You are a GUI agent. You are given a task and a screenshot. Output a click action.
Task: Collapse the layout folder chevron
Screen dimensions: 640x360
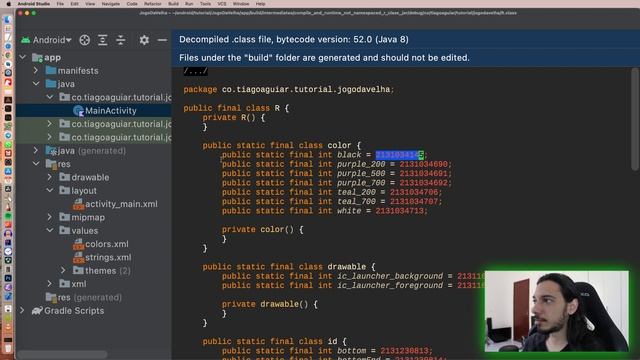point(49,190)
